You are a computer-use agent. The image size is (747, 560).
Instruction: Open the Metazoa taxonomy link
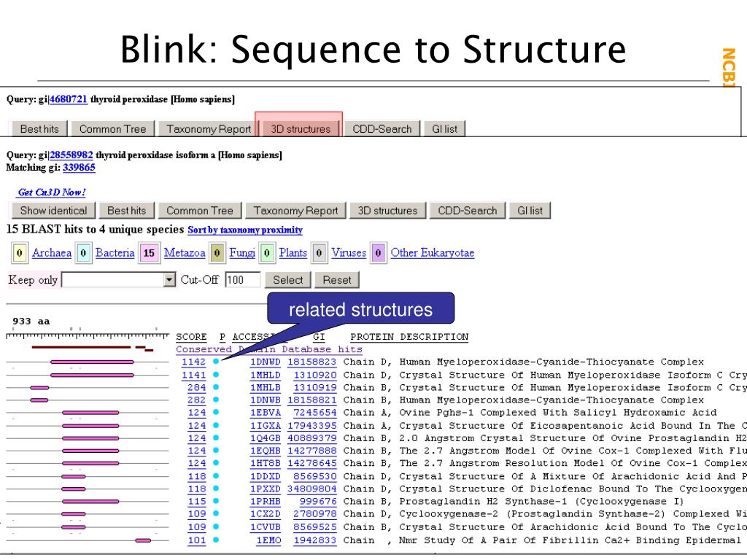[185, 253]
